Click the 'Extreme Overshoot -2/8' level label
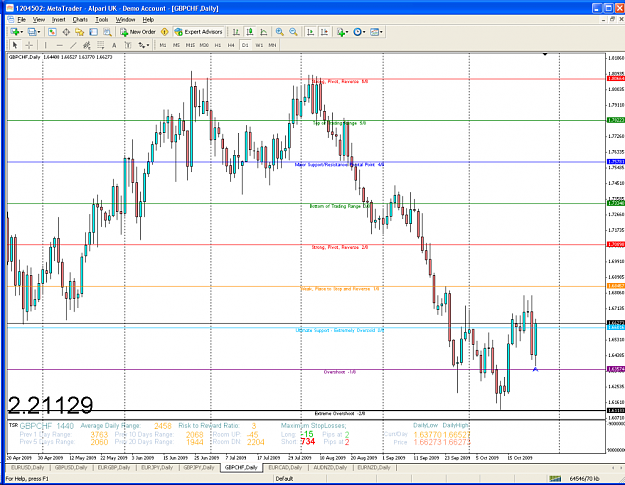 (x=340, y=414)
